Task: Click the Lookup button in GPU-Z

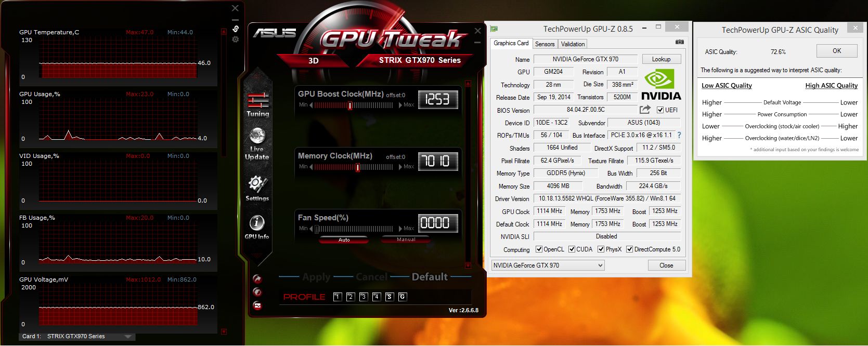Action: (661, 59)
